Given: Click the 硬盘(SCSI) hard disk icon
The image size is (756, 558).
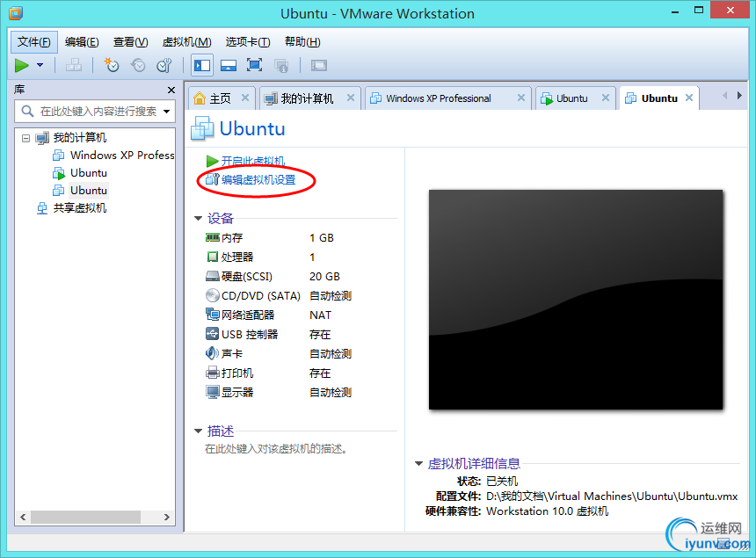Looking at the screenshot, I should click(211, 276).
